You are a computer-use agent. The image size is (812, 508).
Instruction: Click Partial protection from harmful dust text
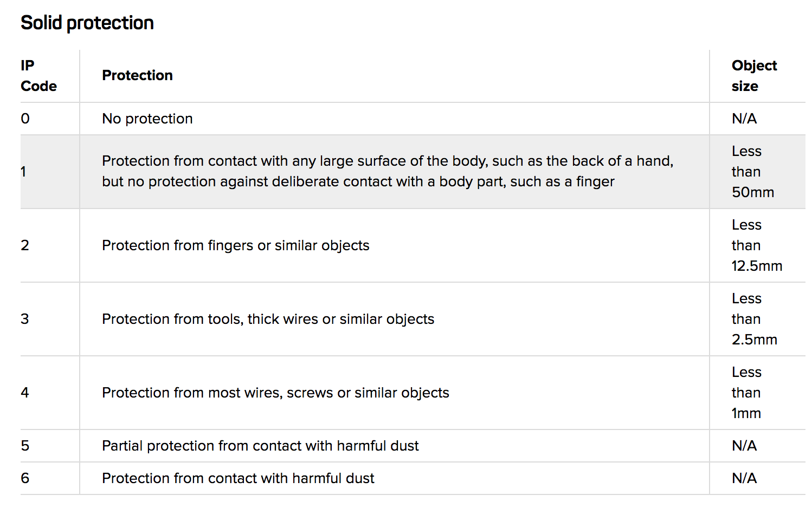[x=260, y=446]
